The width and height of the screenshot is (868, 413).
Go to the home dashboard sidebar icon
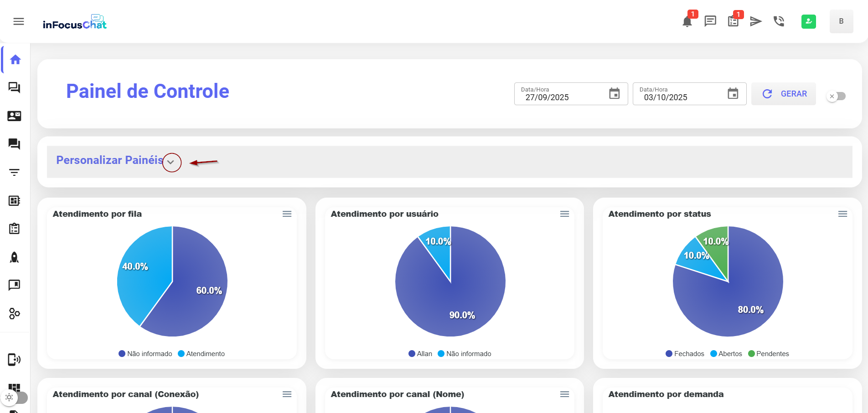tap(15, 60)
